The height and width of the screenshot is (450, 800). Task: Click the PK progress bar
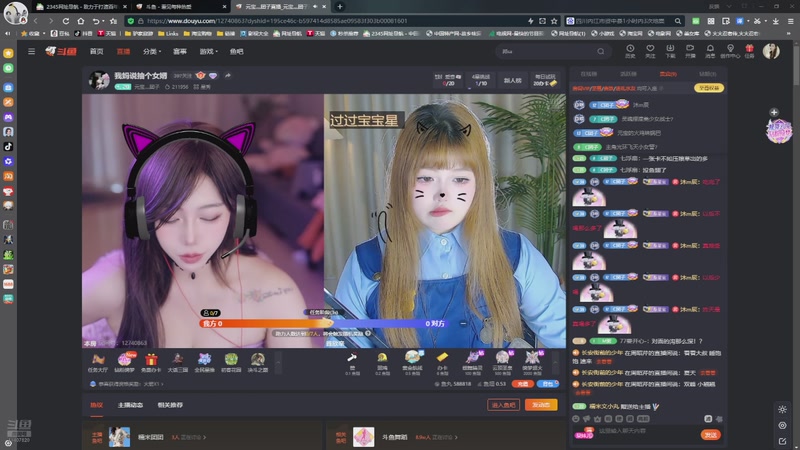pyautogui.click(x=324, y=323)
